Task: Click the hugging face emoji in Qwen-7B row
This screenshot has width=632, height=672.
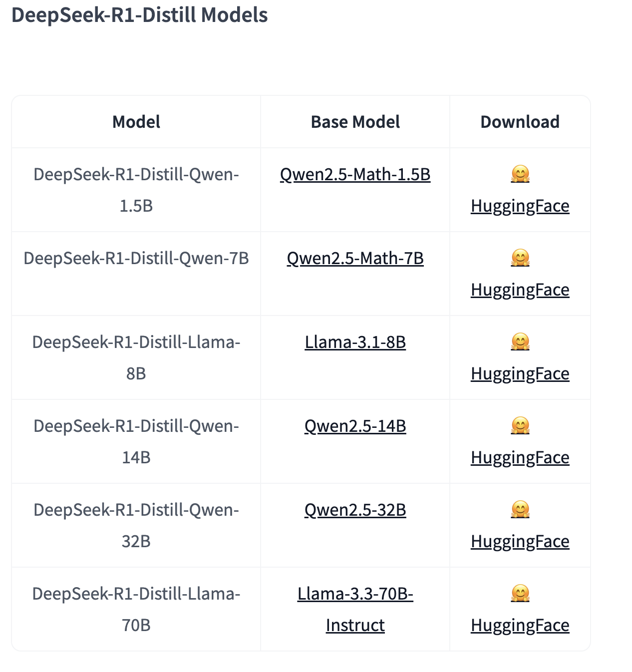Action: click(520, 258)
